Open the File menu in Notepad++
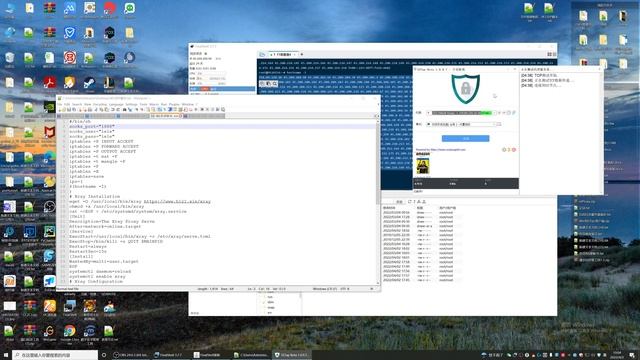Image resolution: width=640 pixels, height=360 pixels. click(59, 104)
